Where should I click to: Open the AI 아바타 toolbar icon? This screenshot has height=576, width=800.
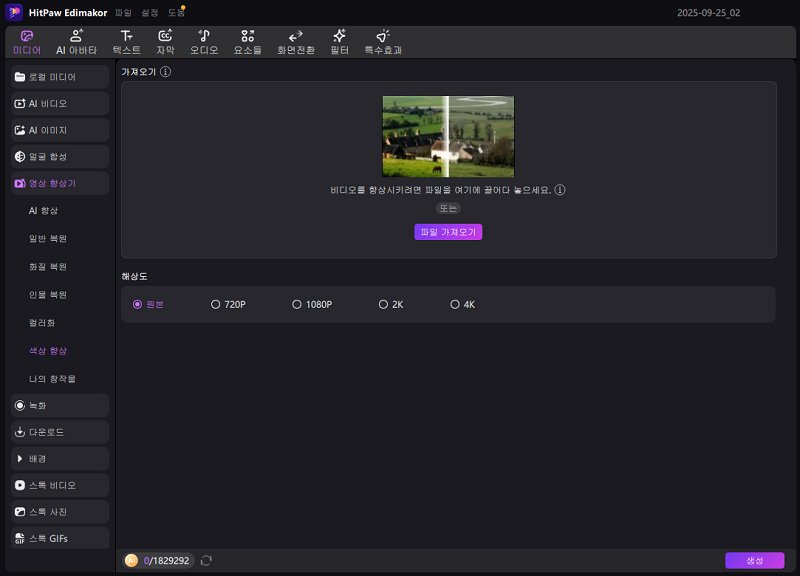(x=76, y=41)
